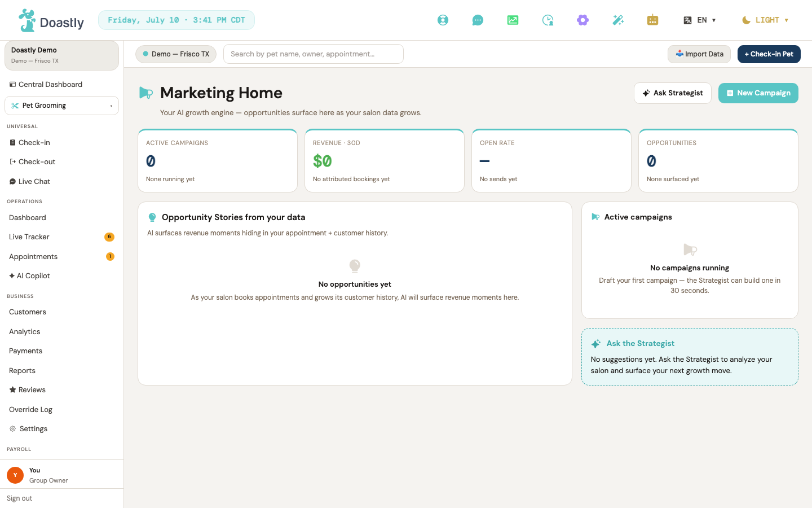Image resolution: width=812 pixels, height=508 pixels.
Task: Click the Active Campaigns stat card
Action: click(218, 161)
